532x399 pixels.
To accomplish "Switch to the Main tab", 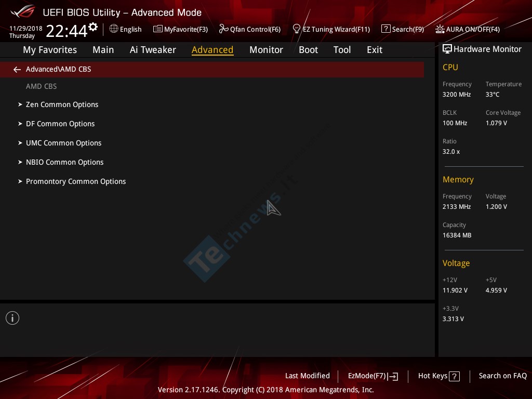I will coord(103,50).
